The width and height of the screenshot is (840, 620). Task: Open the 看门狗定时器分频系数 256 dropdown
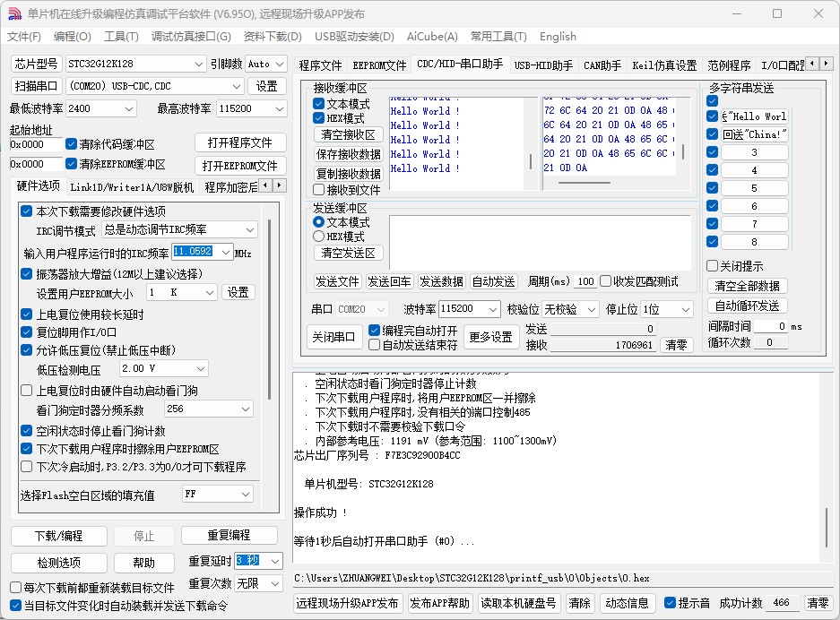[244, 409]
